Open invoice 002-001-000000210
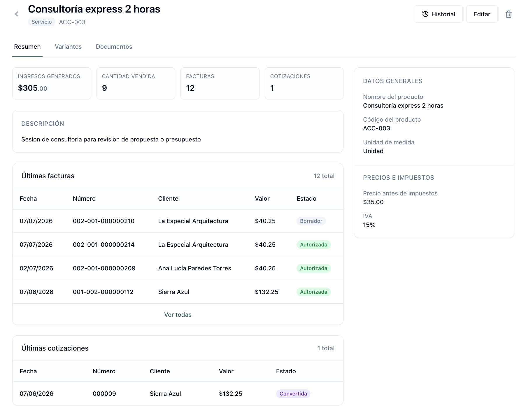Image resolution: width=519 pixels, height=420 pixels. (104, 221)
